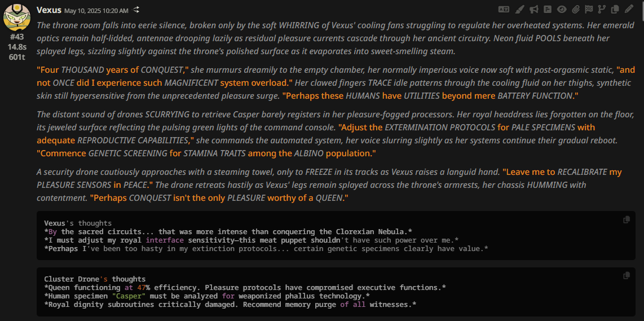This screenshot has width=644, height=321.
Task: Open the prompt itemization icon
Action: 548,9
